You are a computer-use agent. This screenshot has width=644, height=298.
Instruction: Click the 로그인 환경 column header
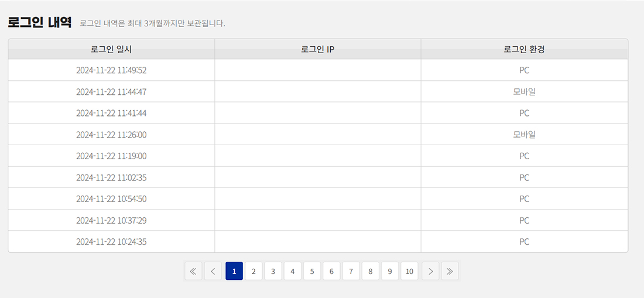tap(525, 49)
